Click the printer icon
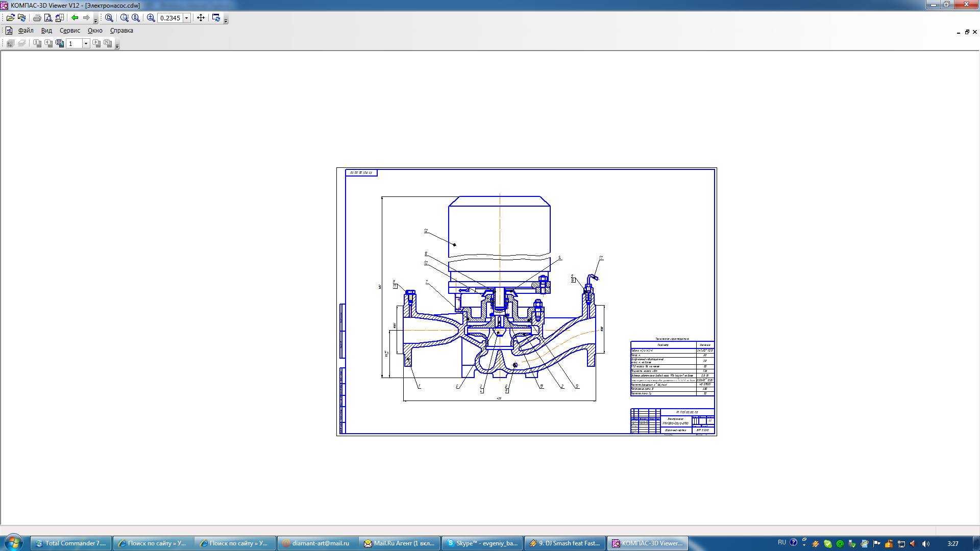 click(x=37, y=18)
